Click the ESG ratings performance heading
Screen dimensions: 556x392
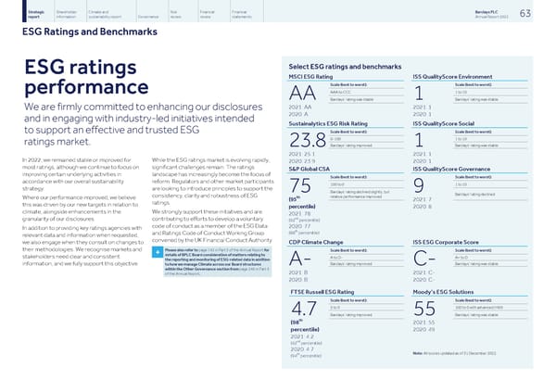click(x=85, y=81)
